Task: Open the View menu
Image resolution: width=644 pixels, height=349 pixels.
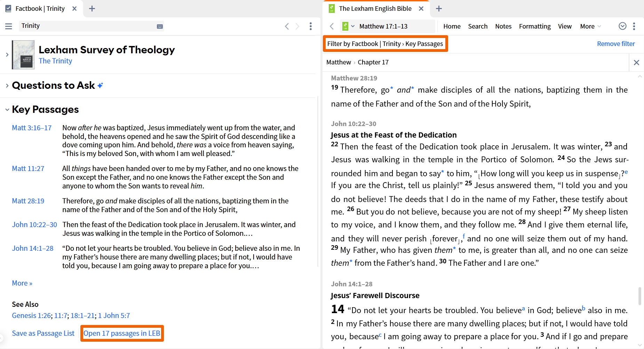Action: 565,26
